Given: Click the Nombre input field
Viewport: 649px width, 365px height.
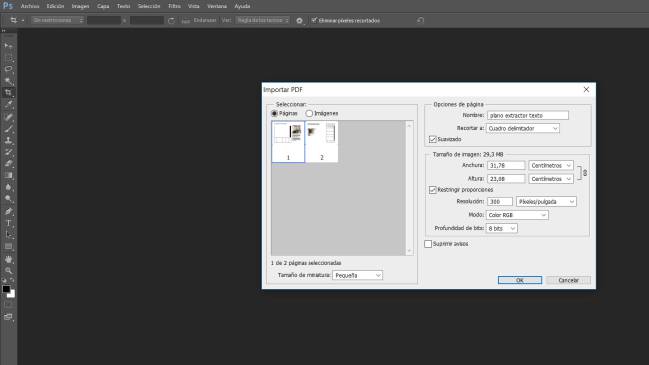Looking at the screenshot, I should point(528,115).
